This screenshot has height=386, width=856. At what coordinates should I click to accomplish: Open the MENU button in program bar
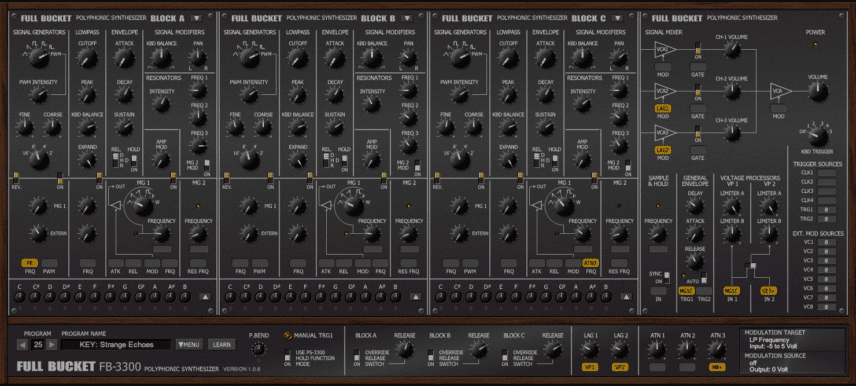189,345
